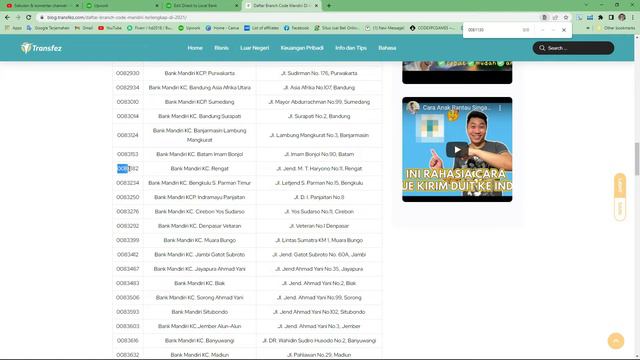The image size is (640, 360).
Task: Bookmark this page with the star icon
Action: tap(566, 18)
